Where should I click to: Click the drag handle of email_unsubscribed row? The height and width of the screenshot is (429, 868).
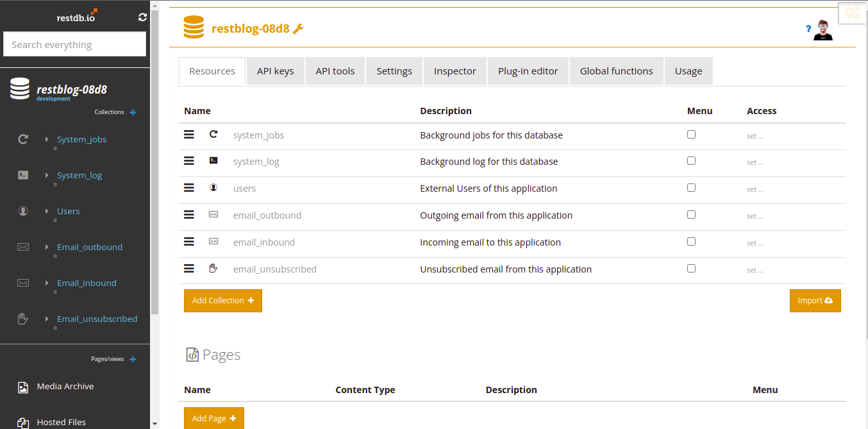(189, 269)
